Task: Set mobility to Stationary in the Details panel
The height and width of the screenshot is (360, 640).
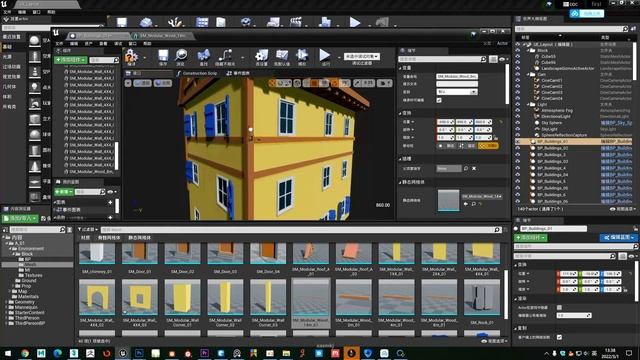Action: point(468,146)
